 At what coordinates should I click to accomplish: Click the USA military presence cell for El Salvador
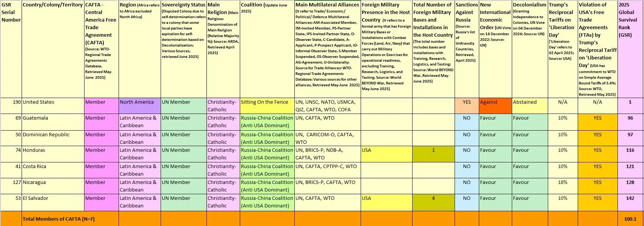click(x=386, y=202)
